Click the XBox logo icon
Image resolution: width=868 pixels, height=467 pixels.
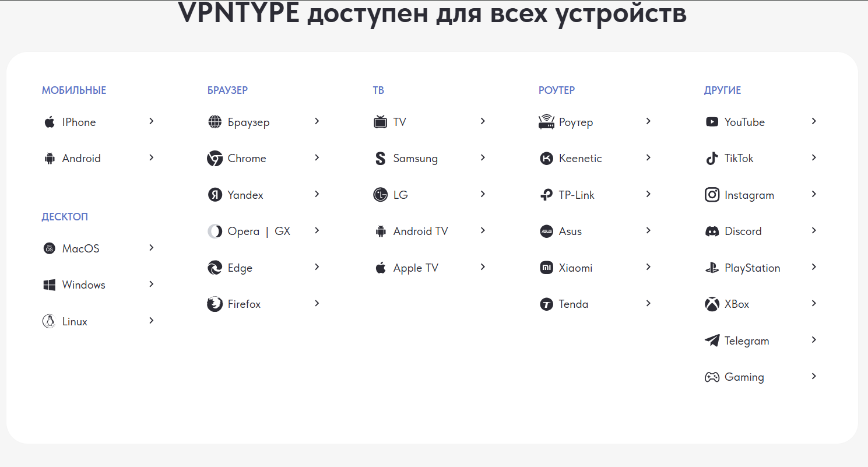[x=712, y=304]
